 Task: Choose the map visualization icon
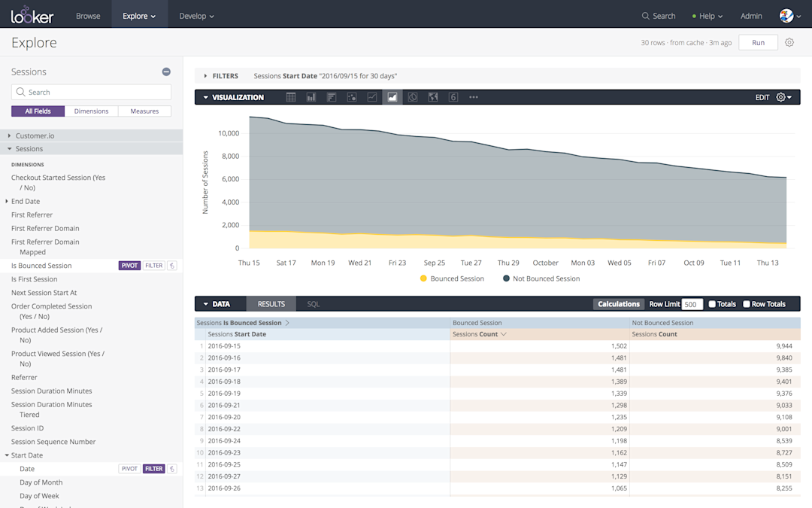433,97
